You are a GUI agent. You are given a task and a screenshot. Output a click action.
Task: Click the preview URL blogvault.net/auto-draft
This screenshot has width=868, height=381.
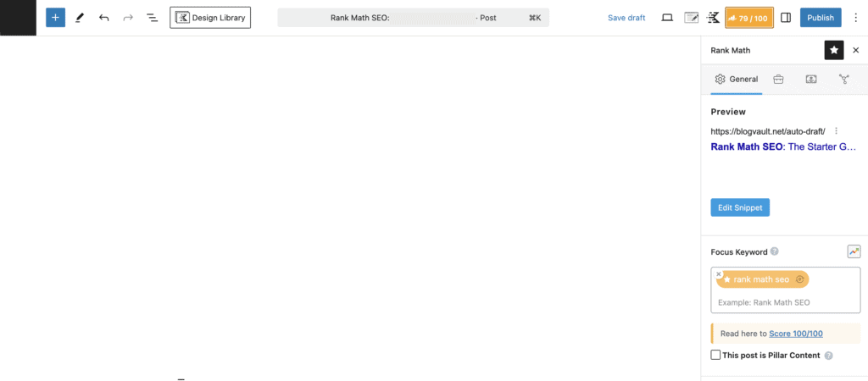point(768,131)
